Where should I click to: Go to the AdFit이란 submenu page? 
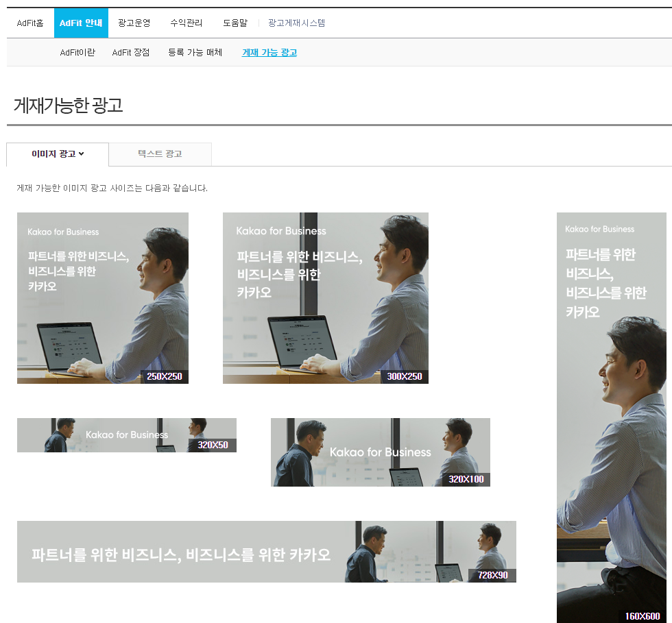coord(77,52)
